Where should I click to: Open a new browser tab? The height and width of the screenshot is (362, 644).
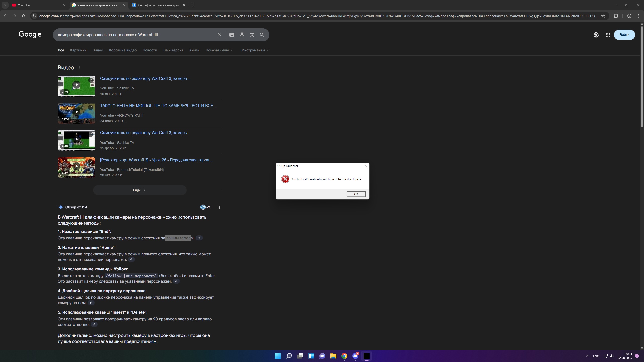click(193, 5)
